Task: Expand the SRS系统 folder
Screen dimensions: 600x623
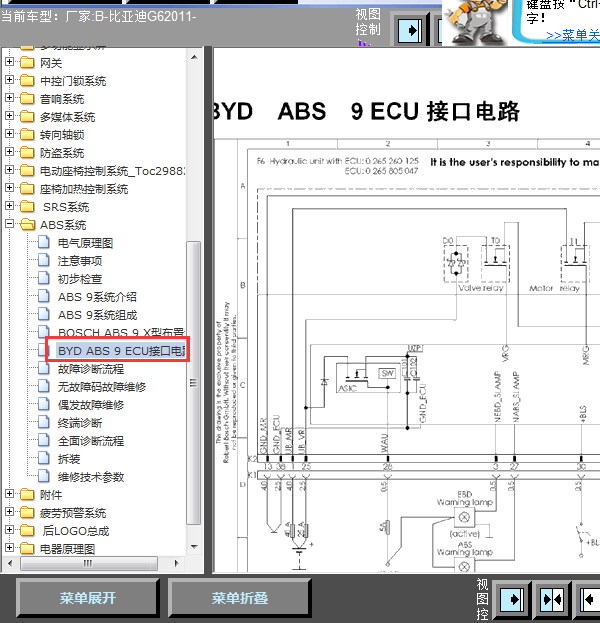Action: point(10,206)
